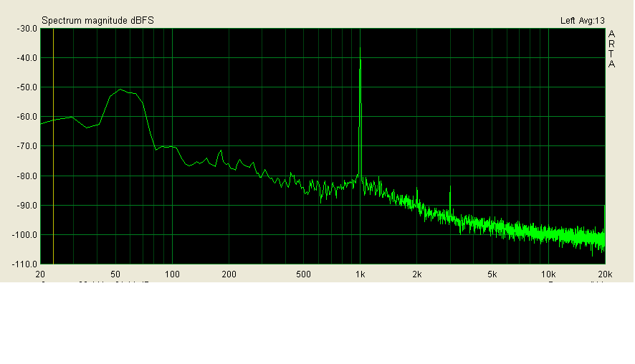Click the 100 Hz x-axis label
This screenshot has width=635, height=364.
coord(172,274)
